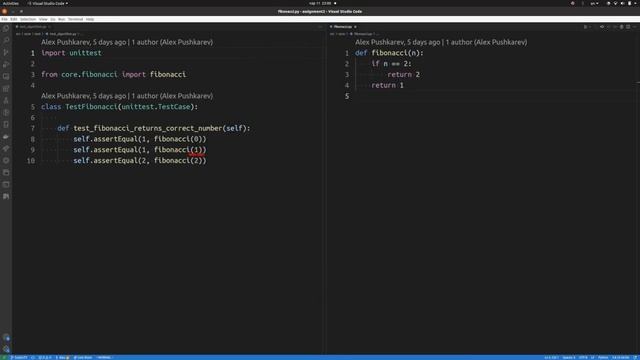Change encoding via UTF-8 status item
Image resolution: width=640 pixels, height=360 pixels.
point(583,357)
